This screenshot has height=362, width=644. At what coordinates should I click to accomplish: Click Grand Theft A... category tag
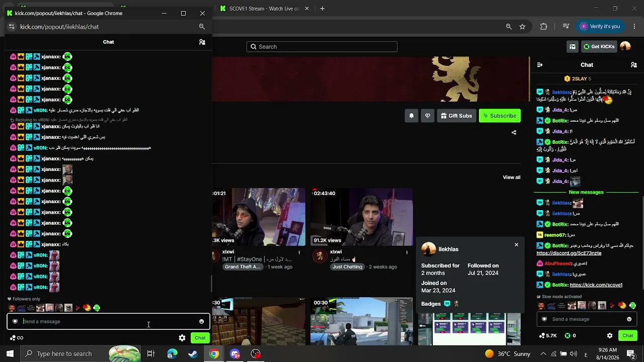(x=243, y=267)
